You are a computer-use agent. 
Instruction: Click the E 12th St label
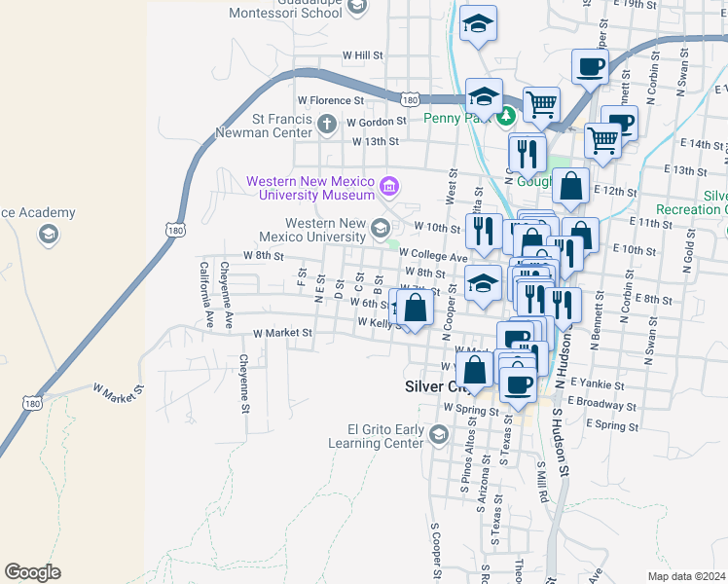tap(616, 191)
